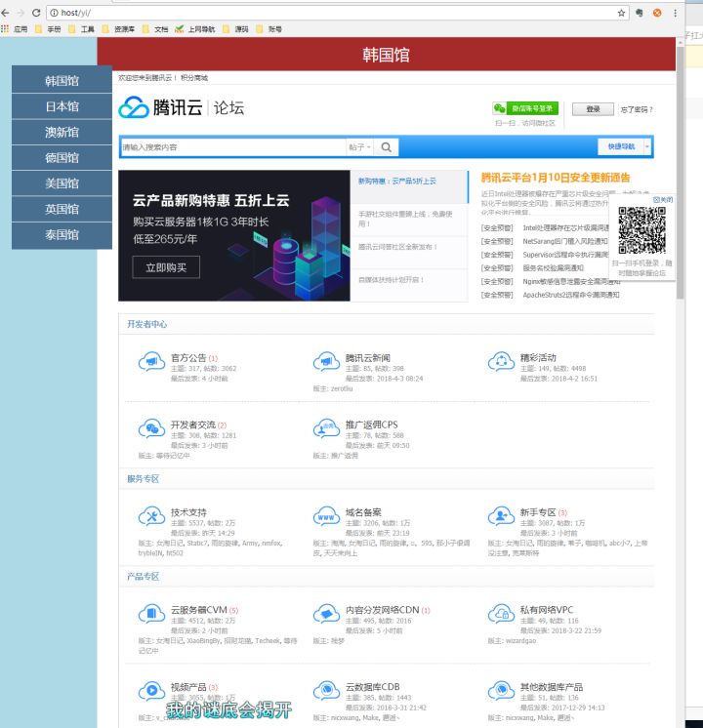Open the 文档 bookmark folder
703x728 pixels.
point(155,29)
